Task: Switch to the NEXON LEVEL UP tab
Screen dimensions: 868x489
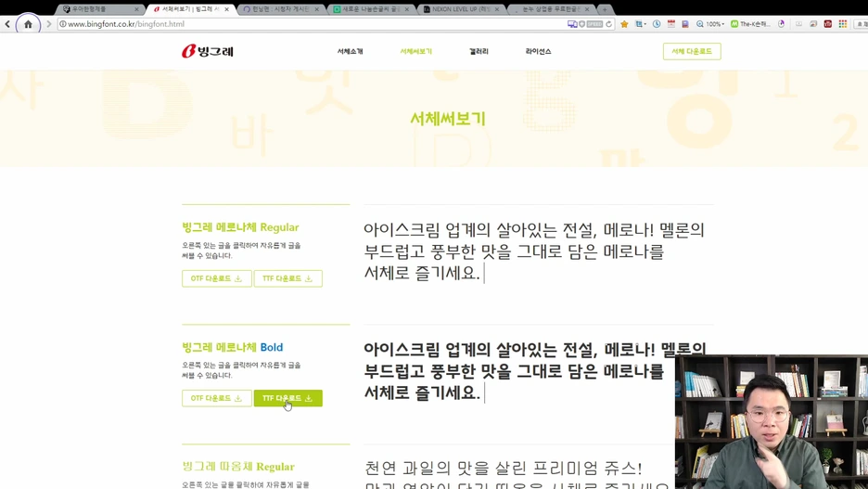Action: click(x=462, y=9)
